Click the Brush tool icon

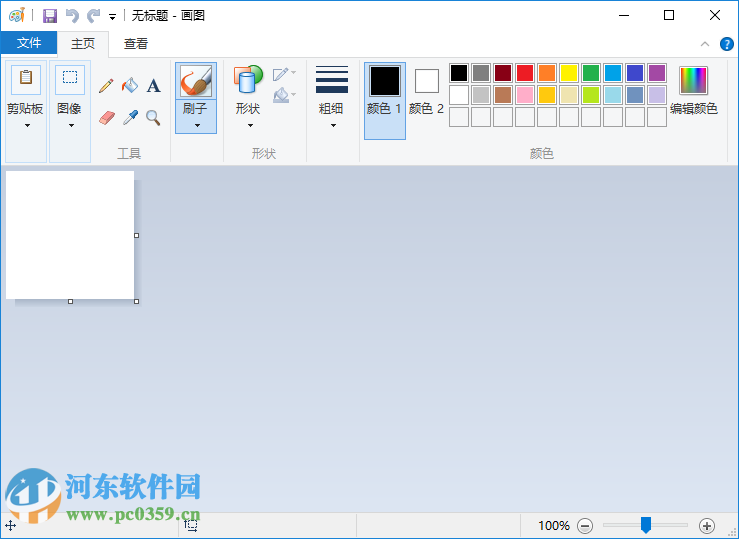[196, 81]
